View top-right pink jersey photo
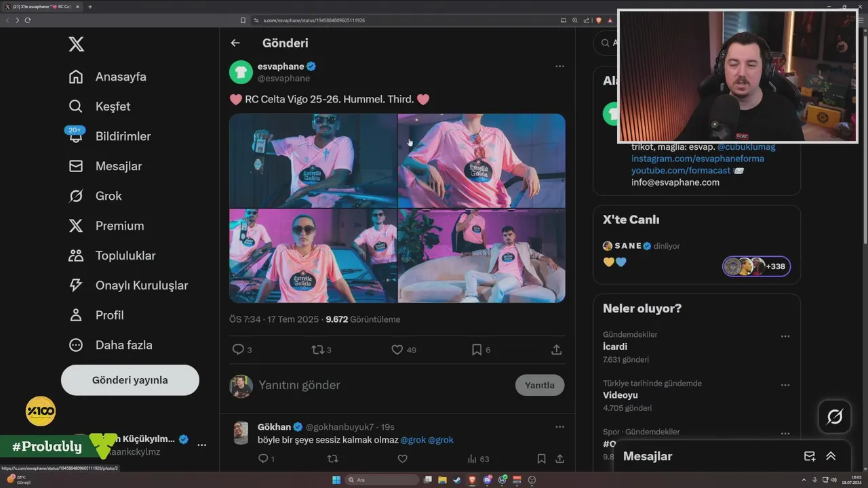Viewport: 868px width, 488px height. click(x=481, y=161)
